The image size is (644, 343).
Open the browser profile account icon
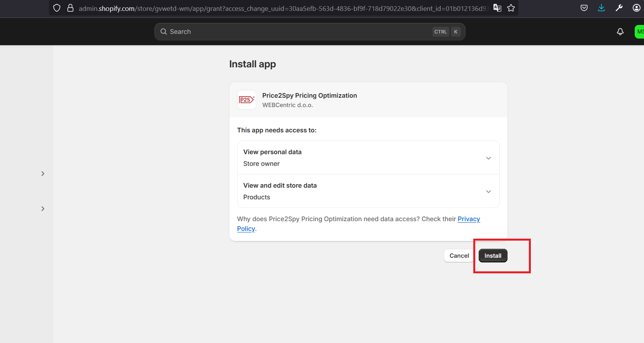click(x=637, y=8)
